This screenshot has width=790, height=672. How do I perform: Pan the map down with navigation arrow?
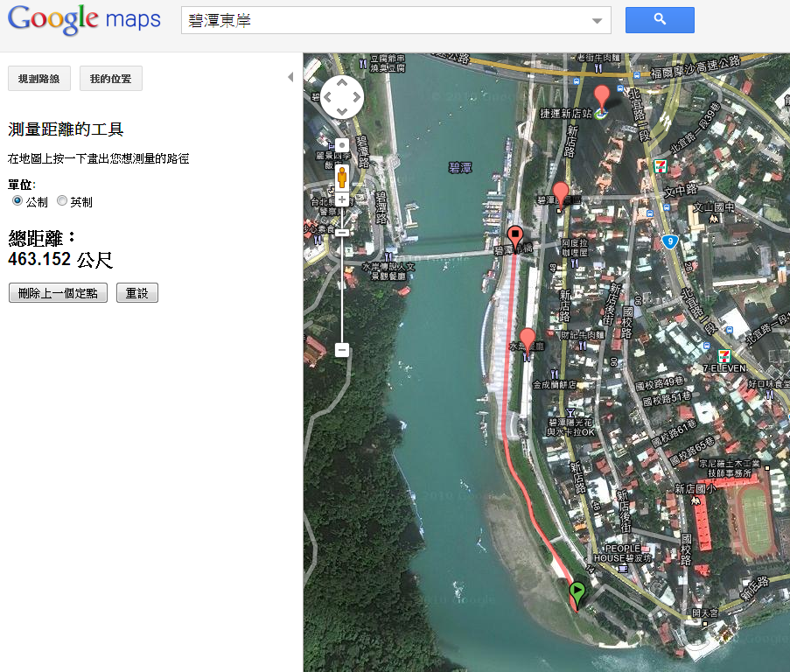click(x=342, y=111)
